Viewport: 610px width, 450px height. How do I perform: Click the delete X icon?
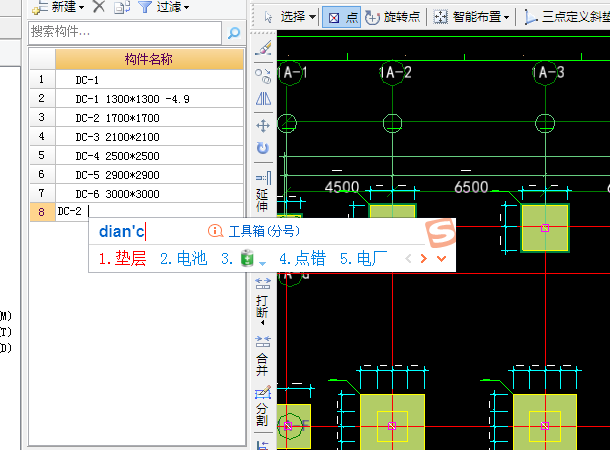(99, 7)
